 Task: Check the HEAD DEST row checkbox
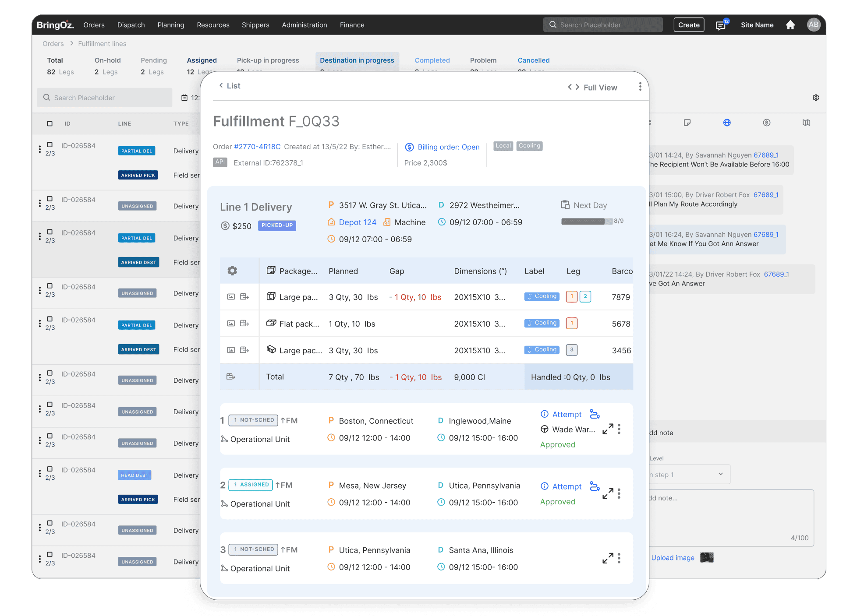[x=50, y=469]
